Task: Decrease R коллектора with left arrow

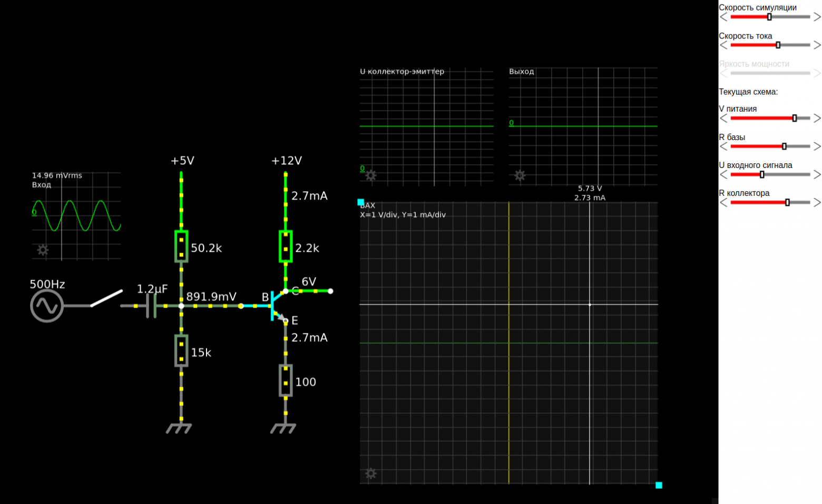Action: [723, 202]
